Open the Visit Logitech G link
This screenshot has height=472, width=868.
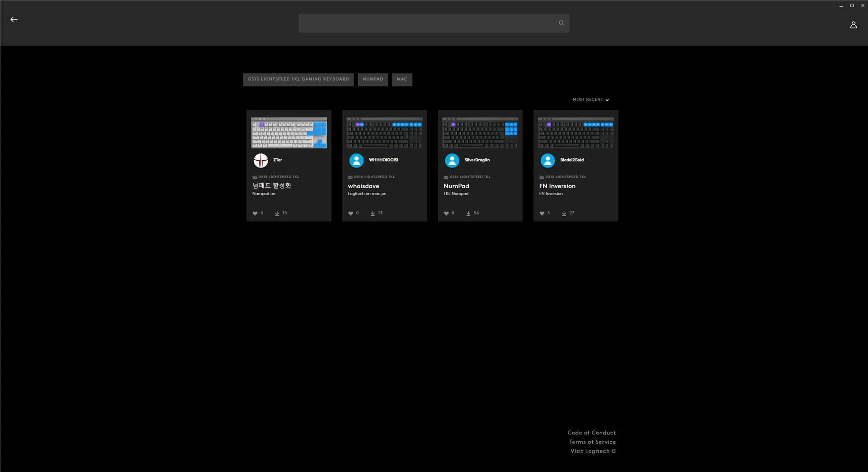tap(593, 451)
